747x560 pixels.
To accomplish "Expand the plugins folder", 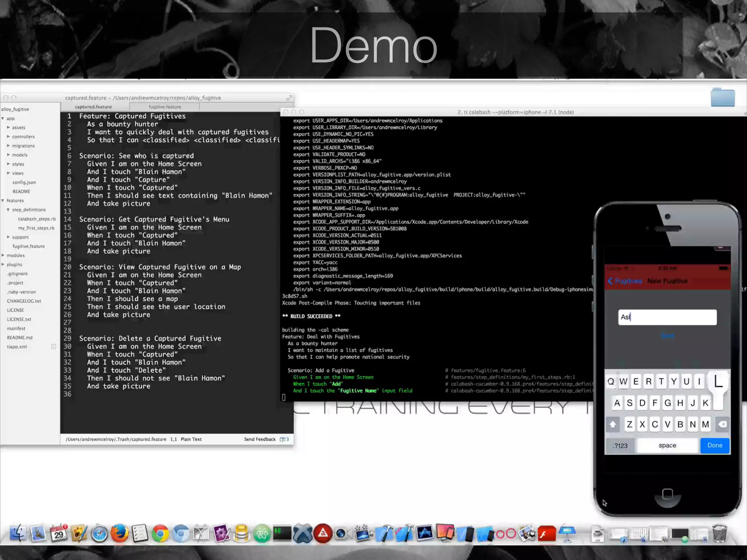I will [3, 264].
